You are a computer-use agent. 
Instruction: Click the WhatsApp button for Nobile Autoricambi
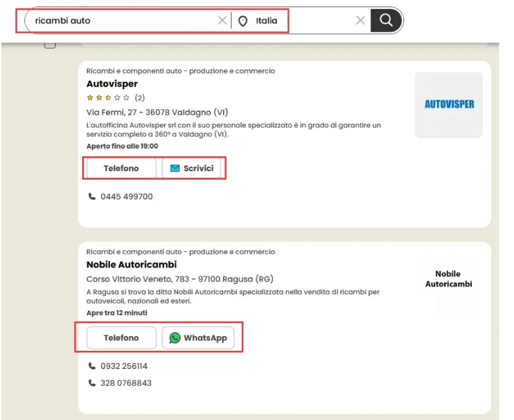198,338
